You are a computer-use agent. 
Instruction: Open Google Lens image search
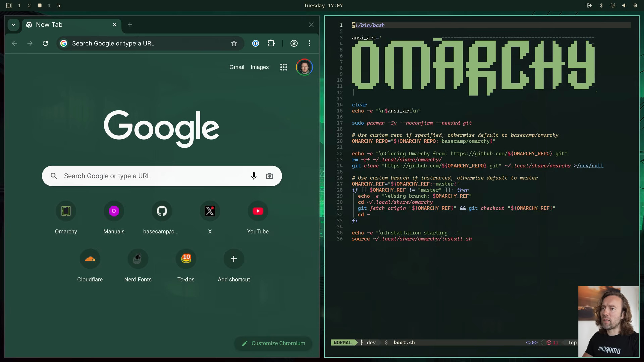coord(269,176)
